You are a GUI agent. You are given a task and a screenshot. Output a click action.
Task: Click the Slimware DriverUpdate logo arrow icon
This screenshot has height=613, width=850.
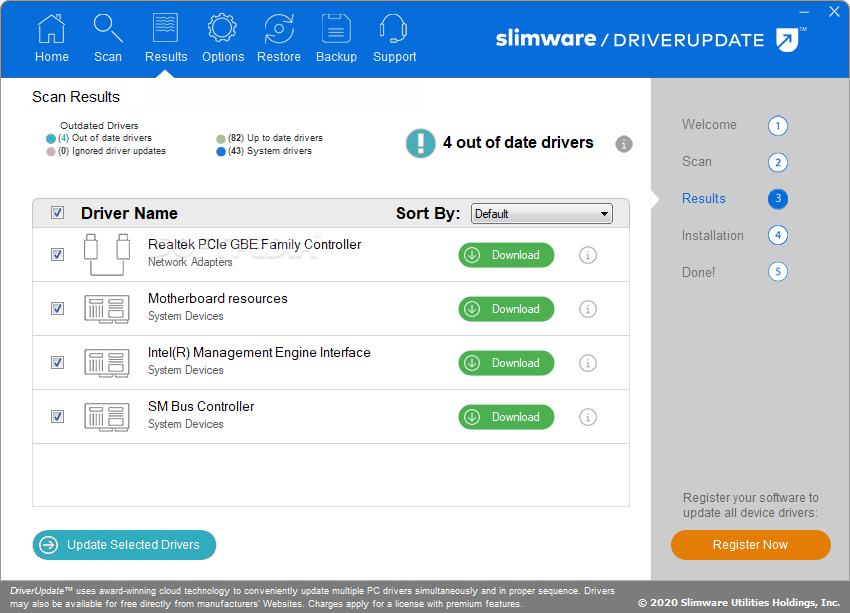point(788,40)
